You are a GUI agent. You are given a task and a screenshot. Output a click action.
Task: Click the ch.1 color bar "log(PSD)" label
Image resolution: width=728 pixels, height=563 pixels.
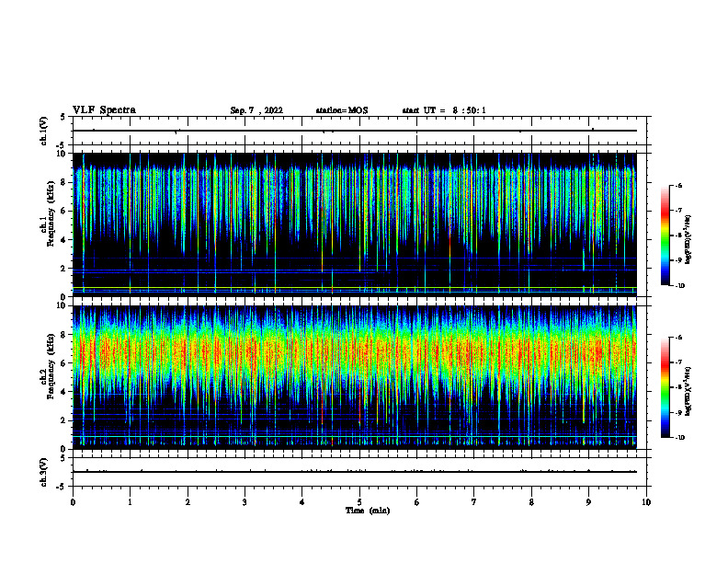[x=688, y=239]
